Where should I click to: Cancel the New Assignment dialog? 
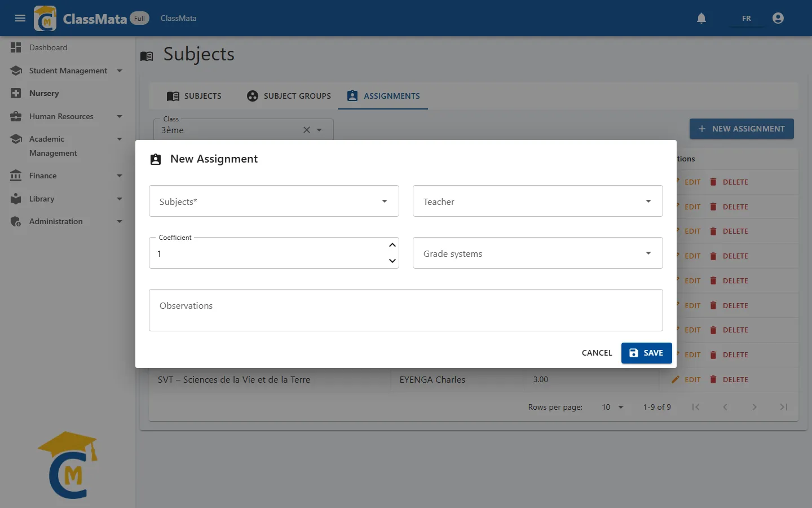[597, 353]
